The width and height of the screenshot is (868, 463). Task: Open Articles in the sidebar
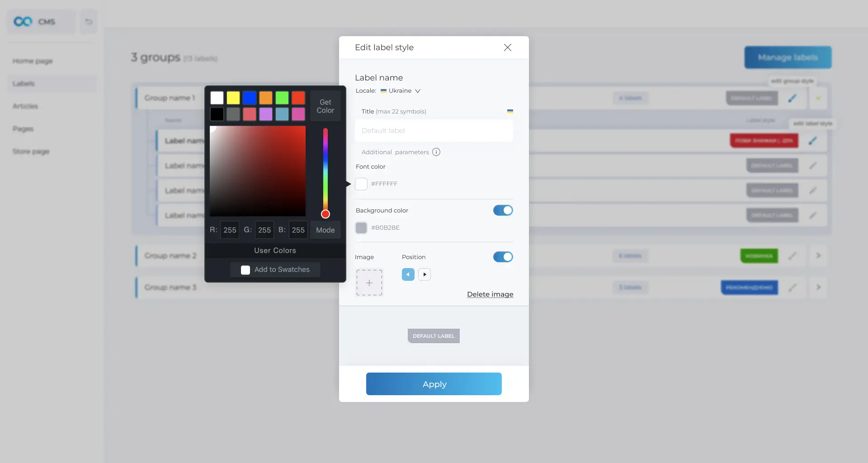point(25,106)
